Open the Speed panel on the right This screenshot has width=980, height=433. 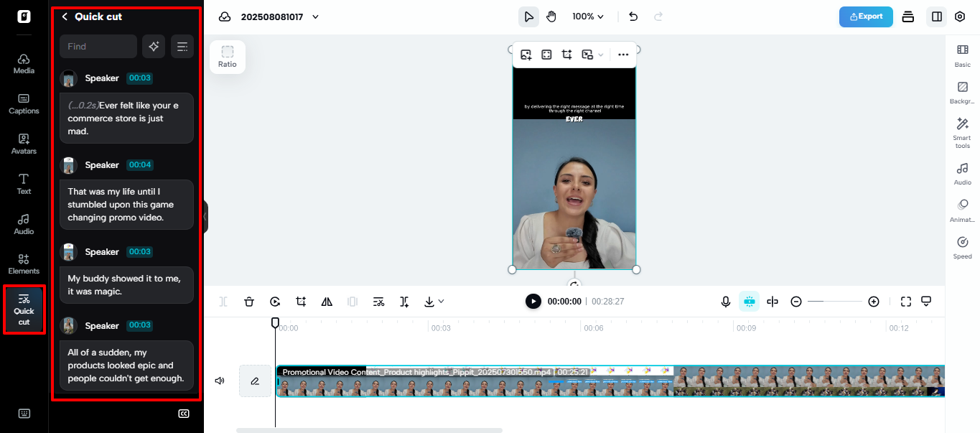click(962, 246)
